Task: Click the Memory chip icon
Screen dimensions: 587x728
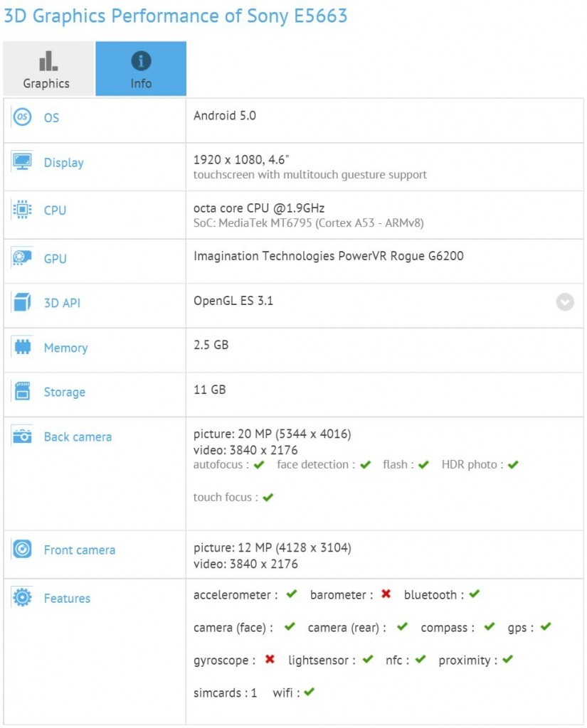Action: point(22,347)
